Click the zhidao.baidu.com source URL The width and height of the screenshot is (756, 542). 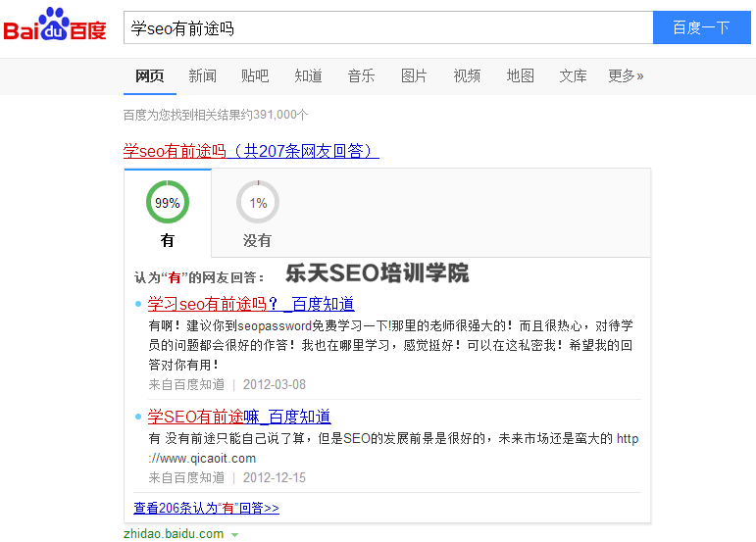click(x=174, y=534)
